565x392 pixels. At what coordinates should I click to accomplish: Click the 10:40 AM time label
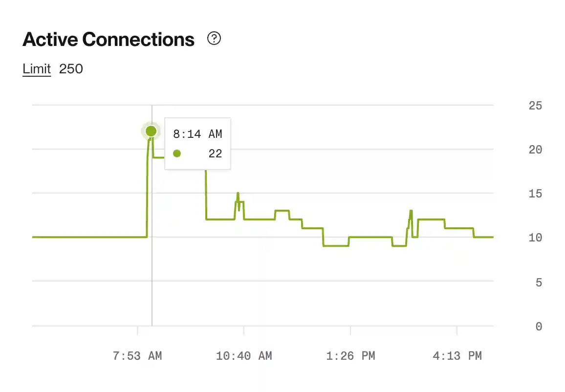pyautogui.click(x=244, y=356)
